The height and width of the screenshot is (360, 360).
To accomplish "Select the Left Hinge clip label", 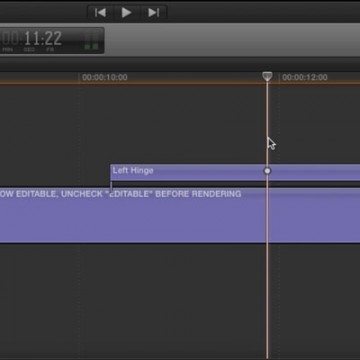I will click(133, 171).
